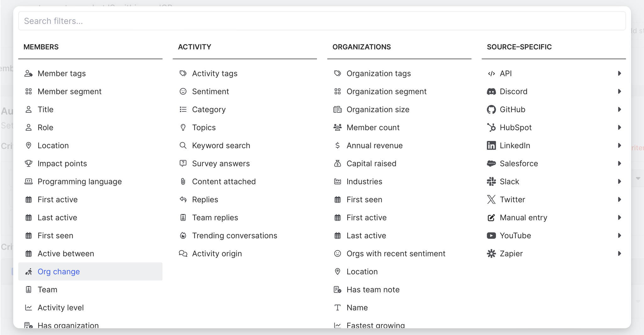Click the Impact points trophy icon
Screen dimensions: 644x335
point(29,163)
